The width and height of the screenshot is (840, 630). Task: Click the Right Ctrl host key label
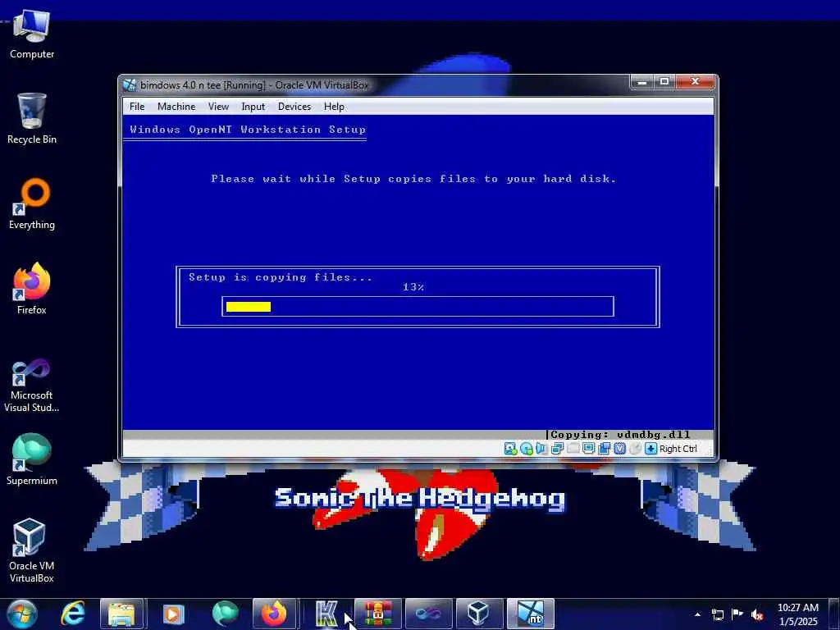click(678, 449)
